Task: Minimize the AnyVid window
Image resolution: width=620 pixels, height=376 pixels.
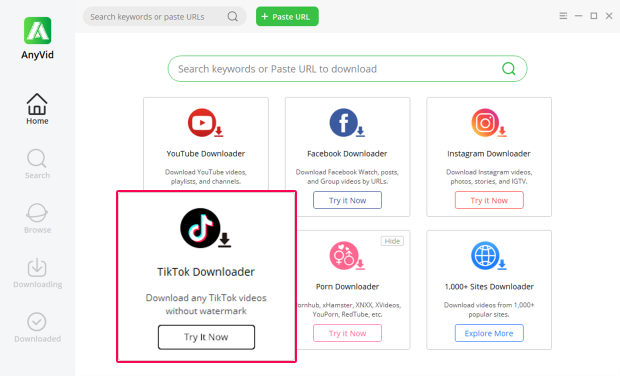Action: tap(578, 16)
